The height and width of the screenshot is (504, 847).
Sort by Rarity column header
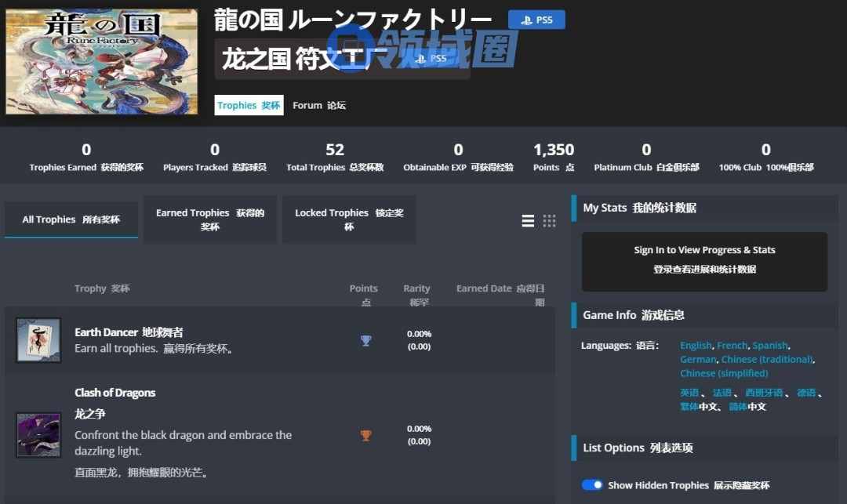pyautogui.click(x=416, y=295)
